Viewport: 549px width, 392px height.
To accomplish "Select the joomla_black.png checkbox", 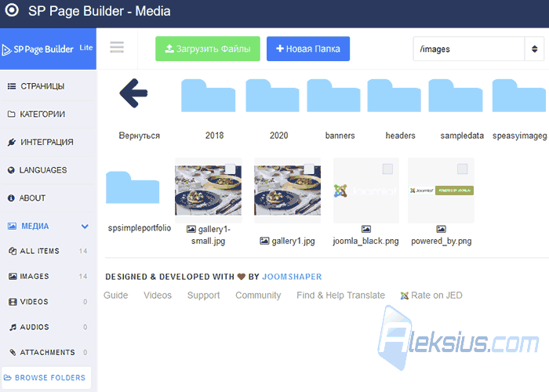I will coord(387,169).
